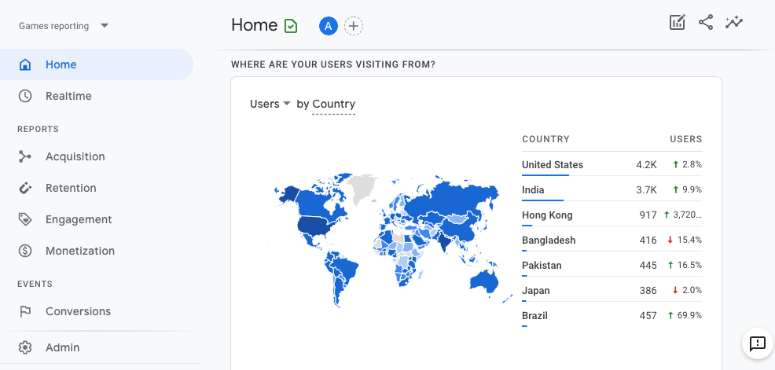Select the United States row

(612, 165)
